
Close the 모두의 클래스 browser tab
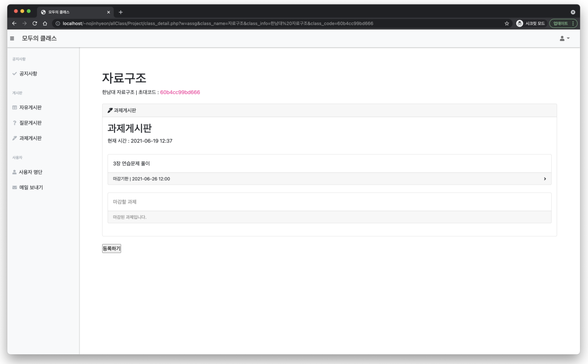(x=108, y=12)
